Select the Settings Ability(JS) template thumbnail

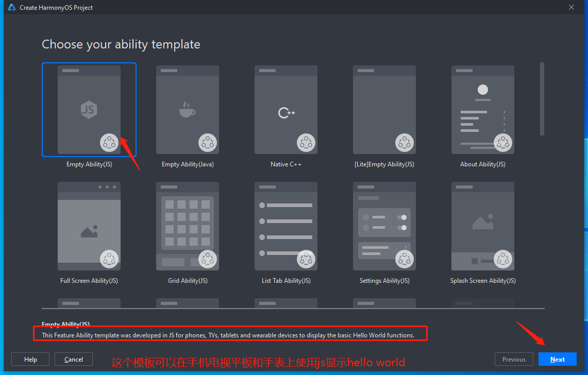click(x=384, y=226)
